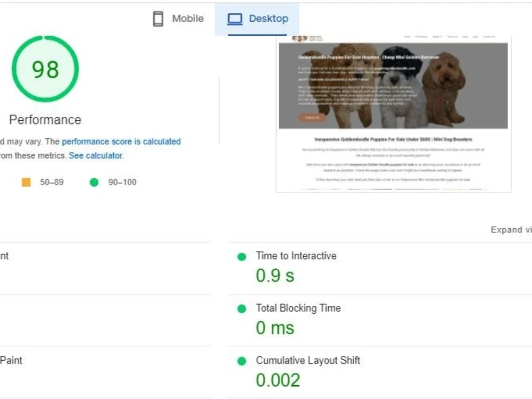Click the green 90–100 legend circle
The width and height of the screenshot is (532, 399).
94,182
